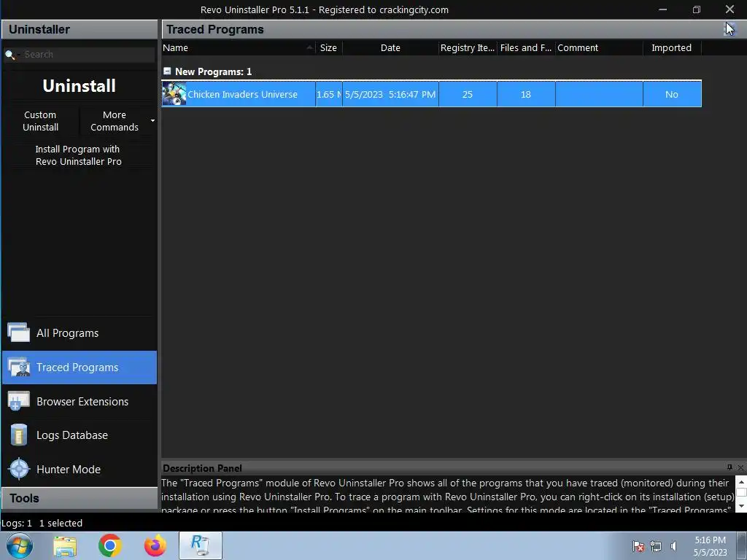747x560 pixels.
Task: Switch to Logs Database module
Action: pos(79,435)
